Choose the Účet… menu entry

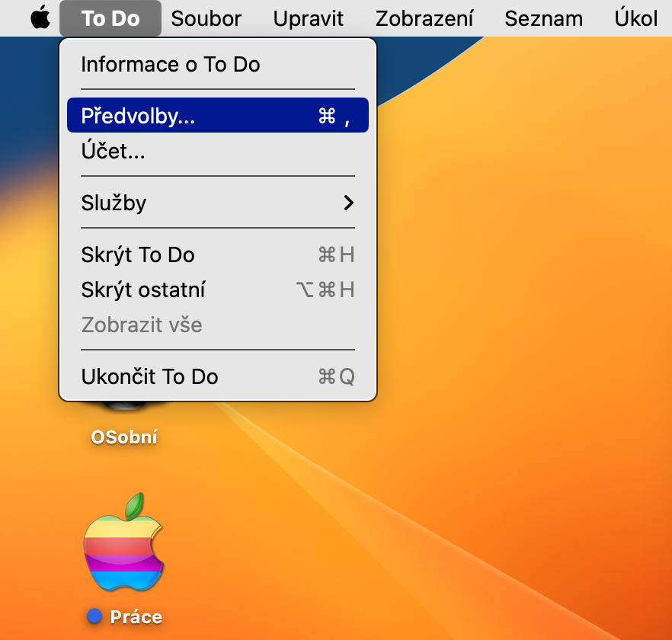point(218,151)
